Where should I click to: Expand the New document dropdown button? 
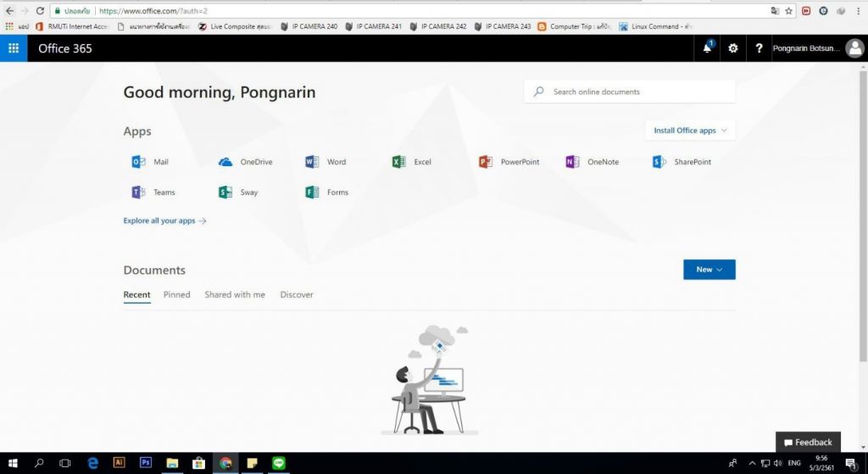click(x=709, y=270)
